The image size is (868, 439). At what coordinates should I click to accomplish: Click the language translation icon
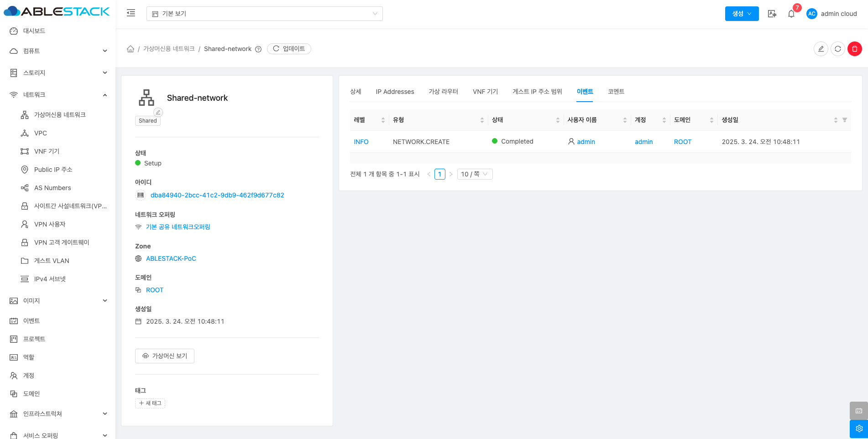(772, 14)
